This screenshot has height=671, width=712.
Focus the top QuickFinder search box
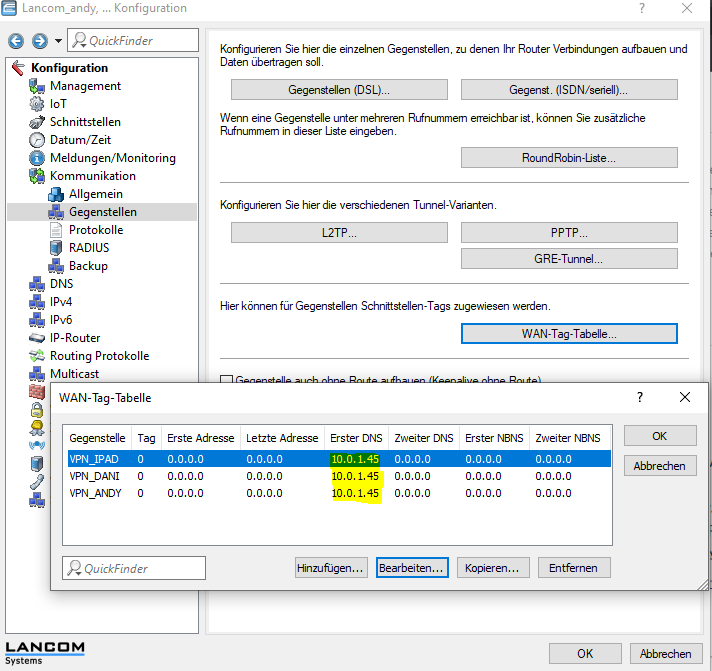tap(133, 40)
